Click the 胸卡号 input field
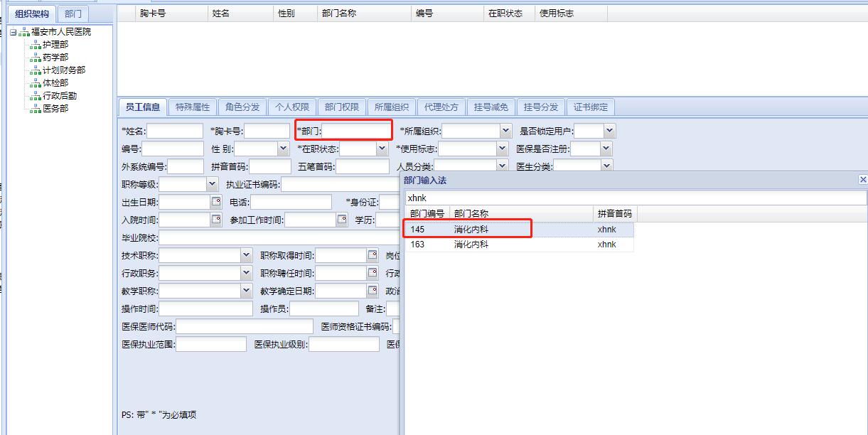868x435 pixels. tap(267, 131)
